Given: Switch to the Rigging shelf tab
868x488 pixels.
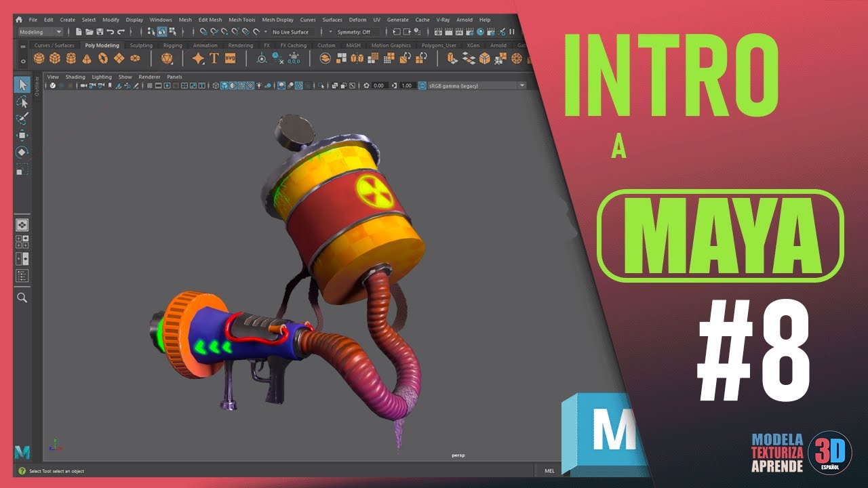Looking at the screenshot, I should click(x=173, y=45).
